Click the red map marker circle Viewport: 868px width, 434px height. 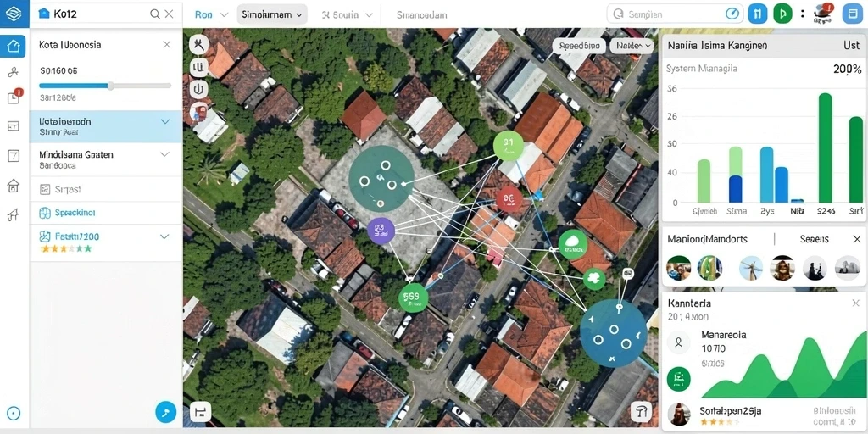[509, 198]
